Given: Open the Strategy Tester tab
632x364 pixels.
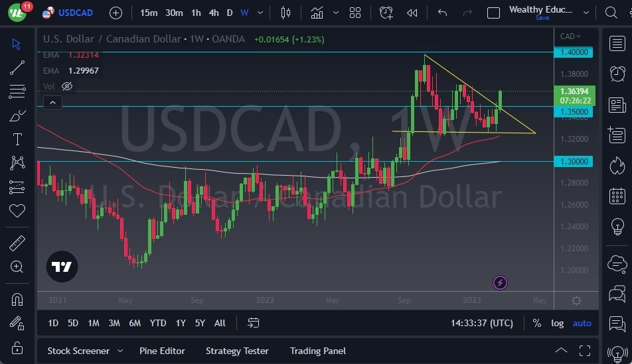Looking at the screenshot, I should [x=237, y=351].
